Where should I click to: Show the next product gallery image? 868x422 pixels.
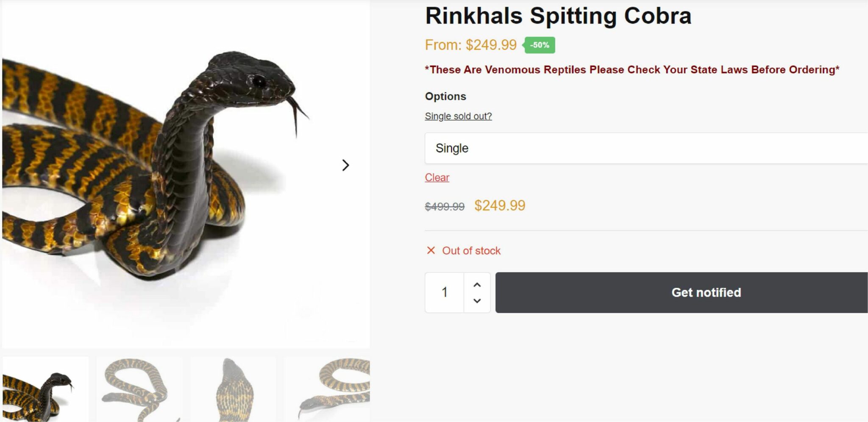[x=345, y=165]
